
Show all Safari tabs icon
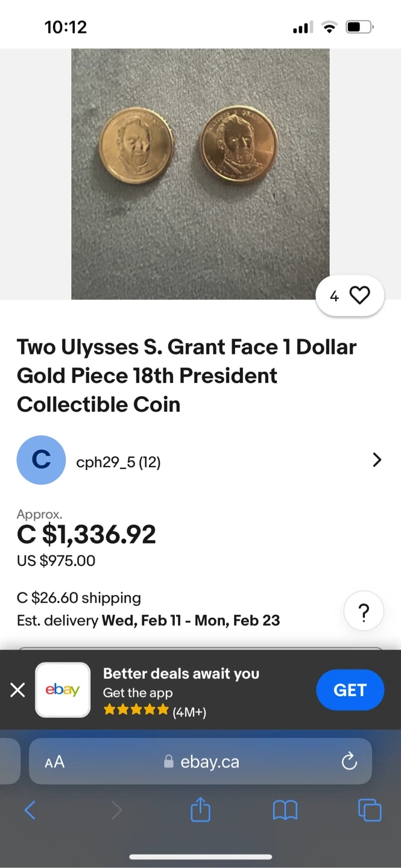(370, 810)
